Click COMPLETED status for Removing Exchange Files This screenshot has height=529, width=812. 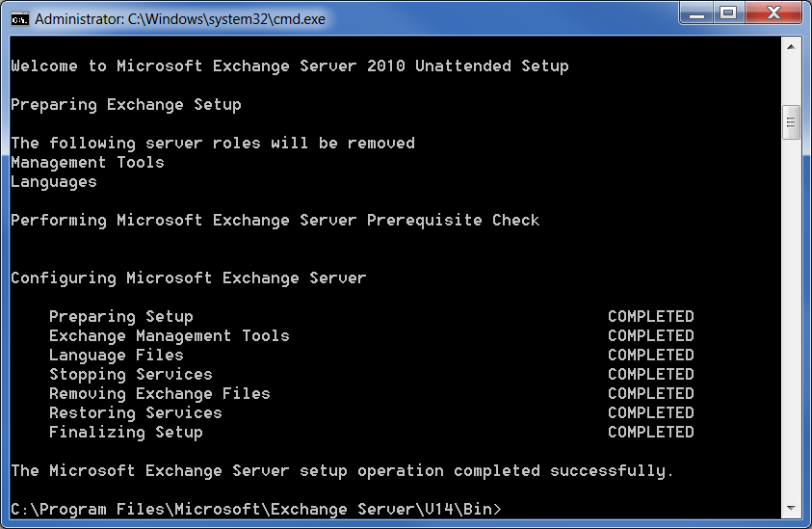coord(651,394)
